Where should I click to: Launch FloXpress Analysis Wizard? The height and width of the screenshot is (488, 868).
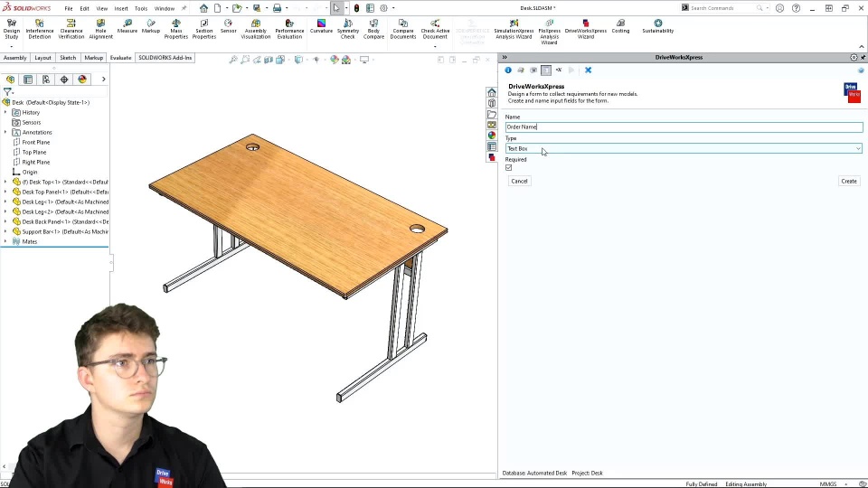tap(549, 32)
